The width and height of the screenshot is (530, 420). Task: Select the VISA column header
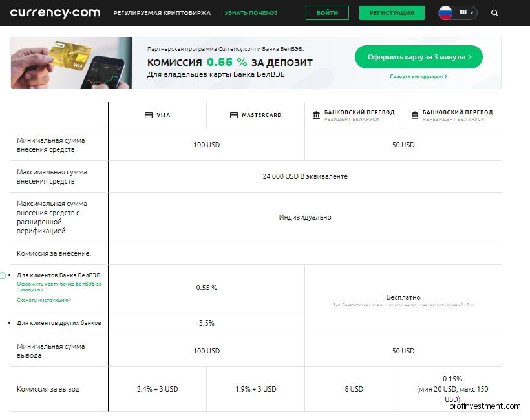click(x=158, y=115)
